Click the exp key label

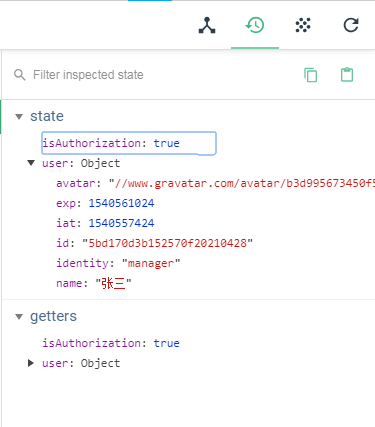[x=66, y=203]
